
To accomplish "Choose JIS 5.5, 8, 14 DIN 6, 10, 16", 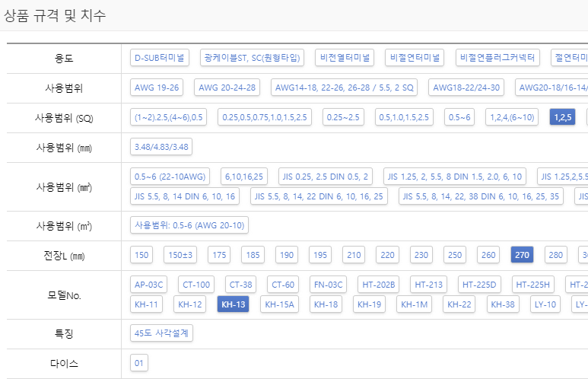I will pos(185,196).
